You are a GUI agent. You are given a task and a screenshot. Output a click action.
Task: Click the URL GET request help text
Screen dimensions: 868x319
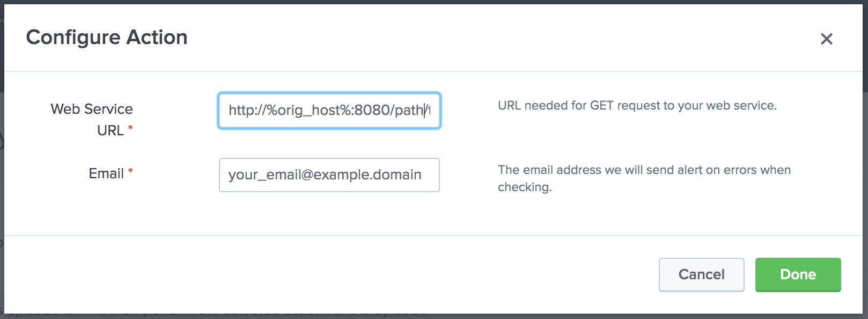[x=637, y=106]
